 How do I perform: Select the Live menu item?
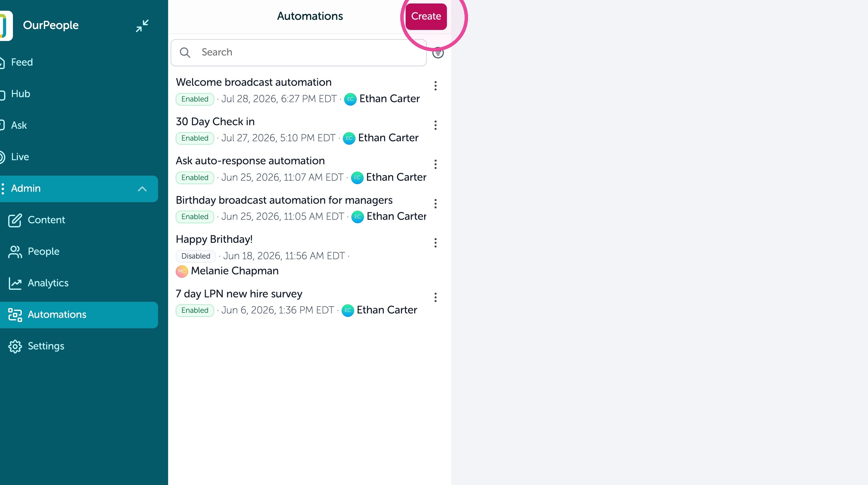coord(20,157)
